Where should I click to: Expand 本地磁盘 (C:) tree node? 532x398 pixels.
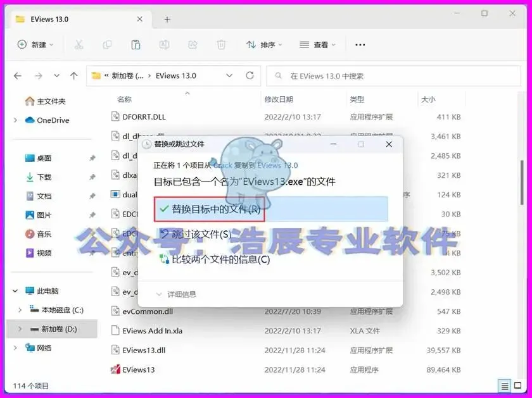pyautogui.click(x=20, y=310)
